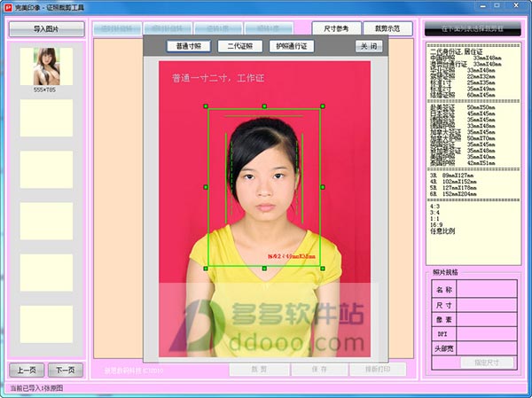This screenshot has width=532, height=398.
Task: Click the 顺时针旋转 rotate button
Action: click(168, 28)
